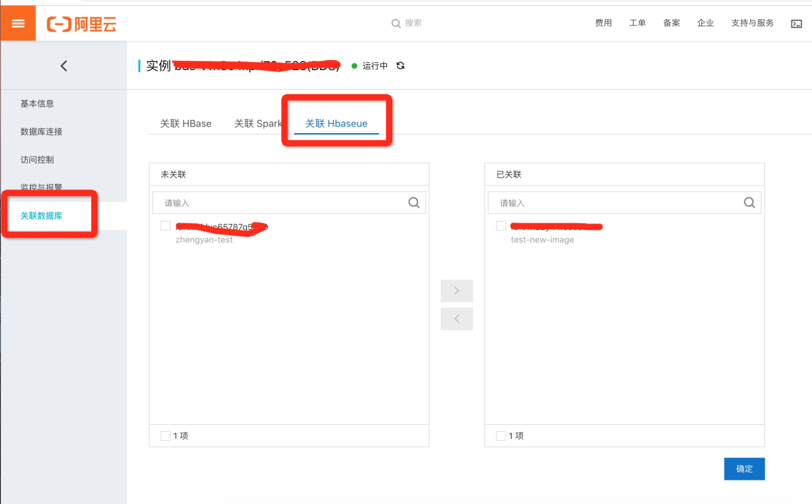
Task: Click the 确定 confirm button
Action: click(x=744, y=469)
